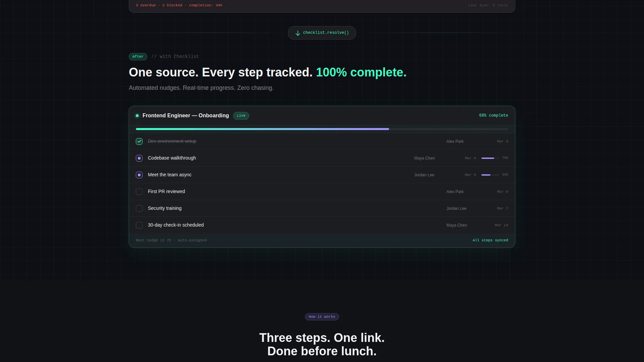
Task: Click the Meet the team 50% progress bar
Action: pos(490,175)
